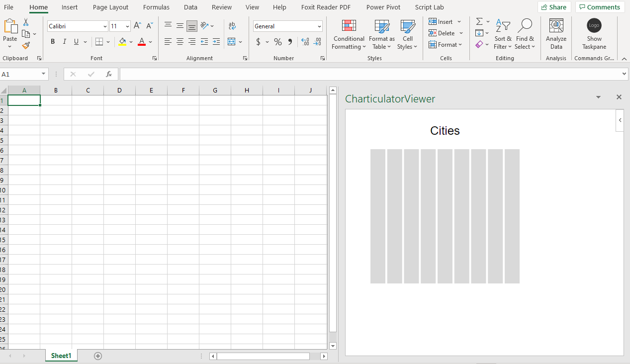Open the Foxit Reader PDF menu
Viewport: 630px width, 364px height.
pyautogui.click(x=326, y=7)
